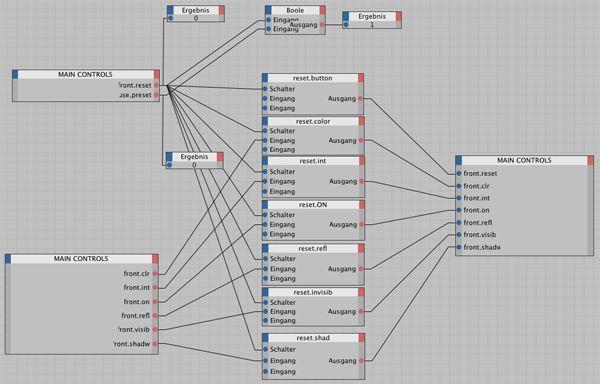The width and height of the screenshot is (600, 384).
Task: Open red outputs menu of MAIN CONTROLS with input ports
Action: tap(590, 161)
